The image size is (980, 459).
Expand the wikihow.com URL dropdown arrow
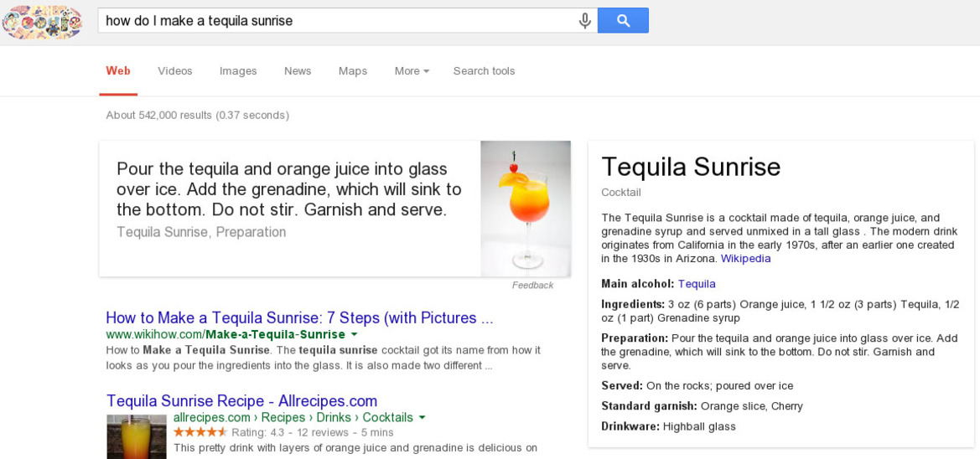pos(354,335)
